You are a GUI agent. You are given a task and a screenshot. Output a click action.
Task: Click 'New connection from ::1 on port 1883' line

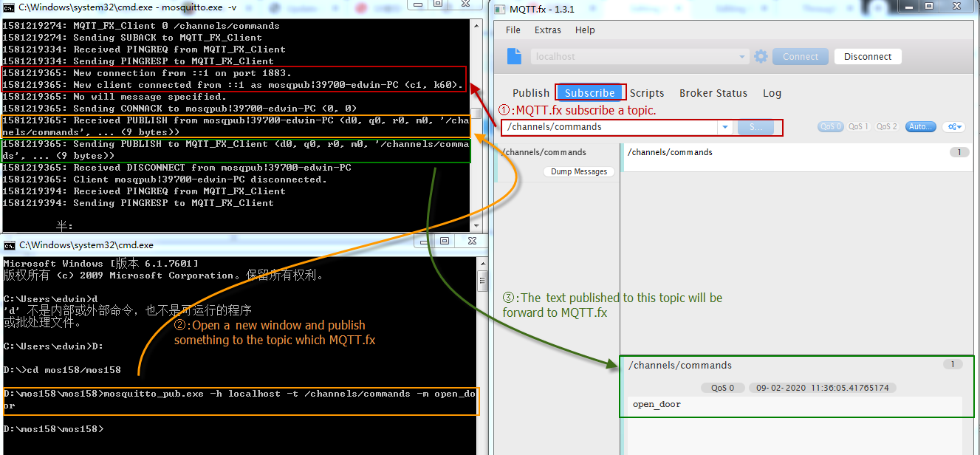(147, 73)
